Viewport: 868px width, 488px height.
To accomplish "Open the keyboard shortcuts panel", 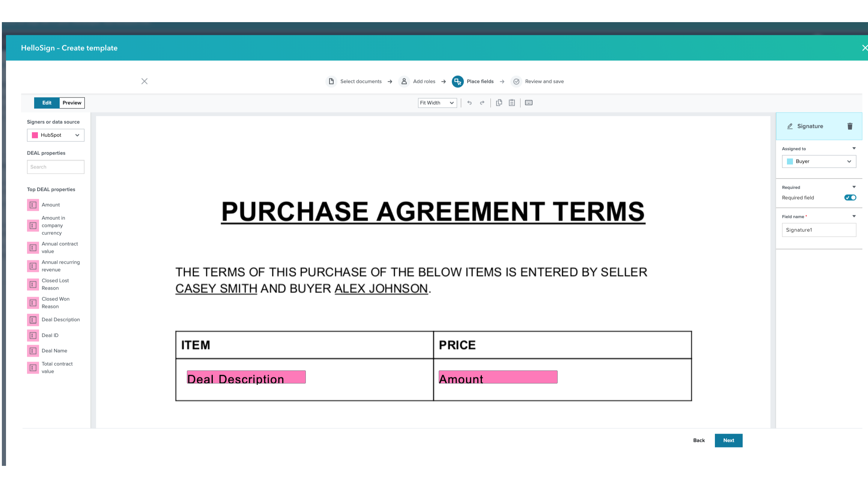I will coord(529,102).
